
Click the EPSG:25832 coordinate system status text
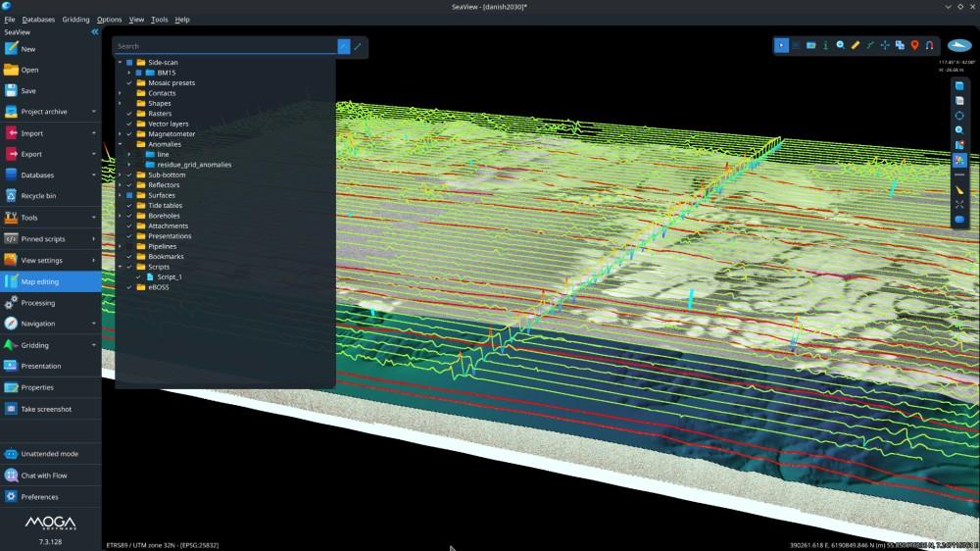(163, 545)
